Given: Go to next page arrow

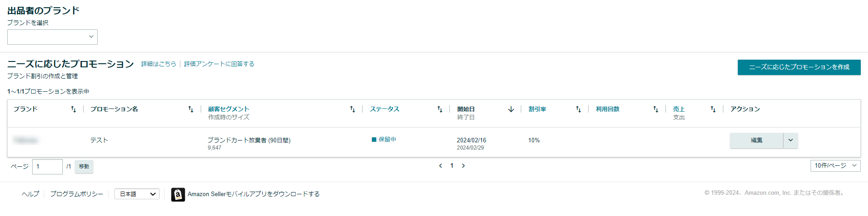Looking at the screenshot, I should tap(463, 166).
